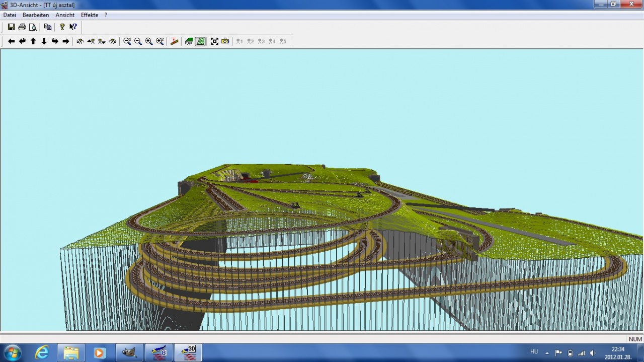Click the straight left arrow view button
This screenshot has height=362, width=644.
11,41
